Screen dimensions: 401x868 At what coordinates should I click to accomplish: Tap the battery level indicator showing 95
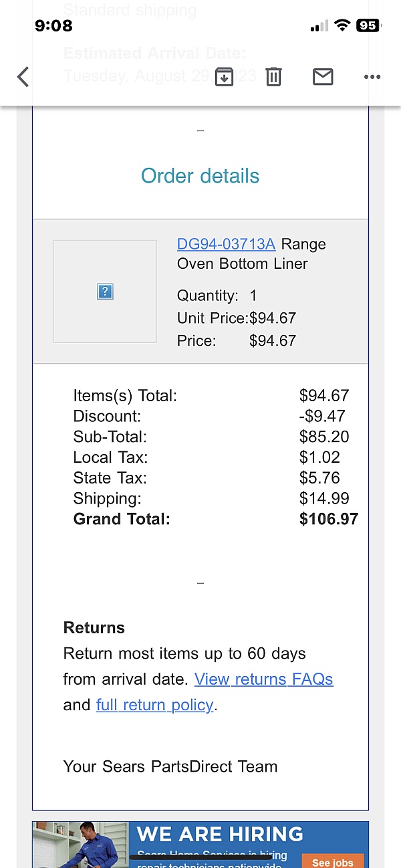click(366, 25)
